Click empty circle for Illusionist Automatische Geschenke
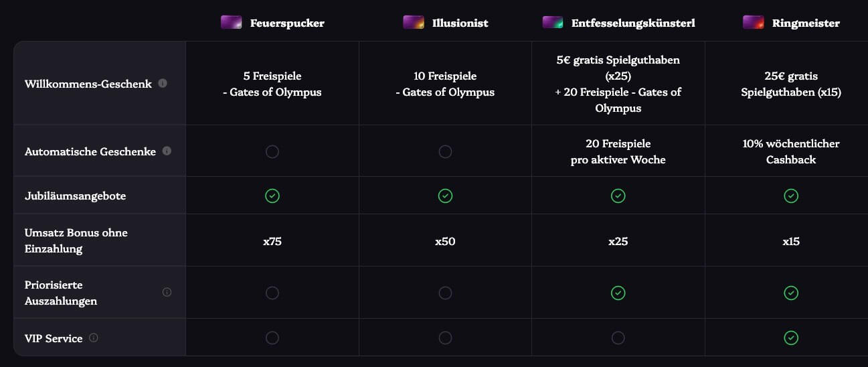 (445, 152)
